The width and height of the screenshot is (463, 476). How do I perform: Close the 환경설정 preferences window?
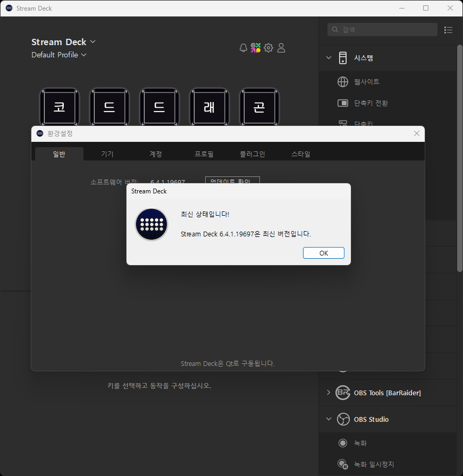(417, 133)
